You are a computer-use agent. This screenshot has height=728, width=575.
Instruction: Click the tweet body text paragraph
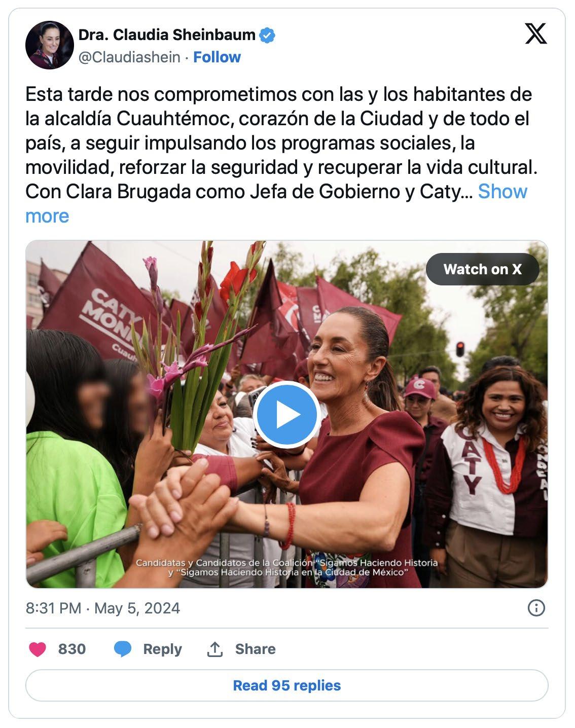[x=281, y=155]
